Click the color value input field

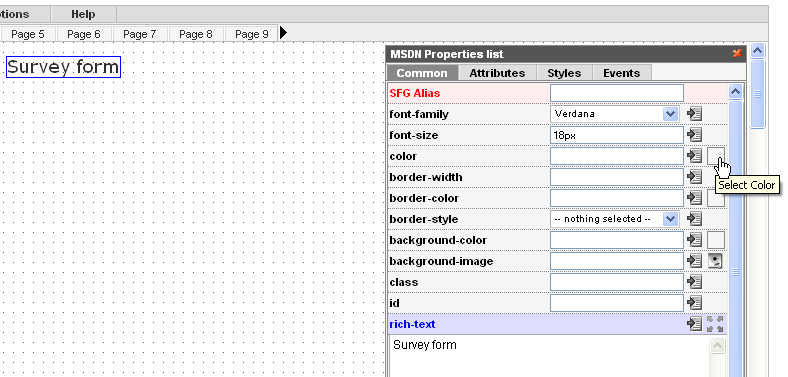pyautogui.click(x=617, y=156)
